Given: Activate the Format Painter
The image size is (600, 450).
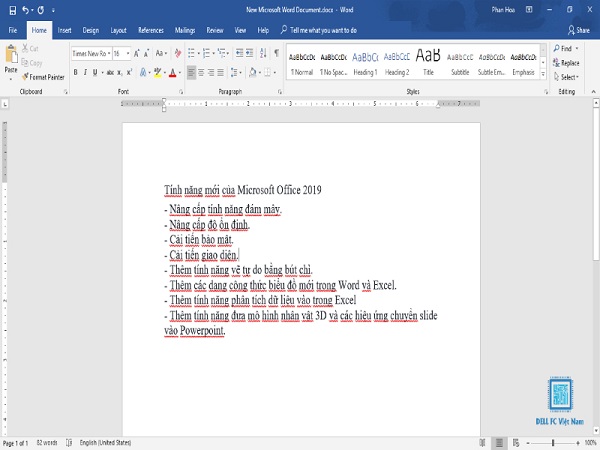Looking at the screenshot, I should [43, 77].
